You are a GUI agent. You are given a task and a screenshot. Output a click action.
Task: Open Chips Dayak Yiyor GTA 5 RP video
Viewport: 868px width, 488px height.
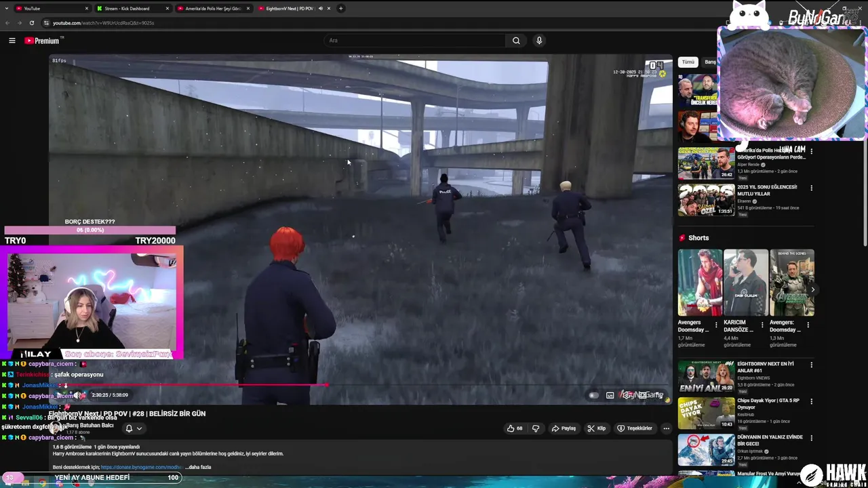706,413
